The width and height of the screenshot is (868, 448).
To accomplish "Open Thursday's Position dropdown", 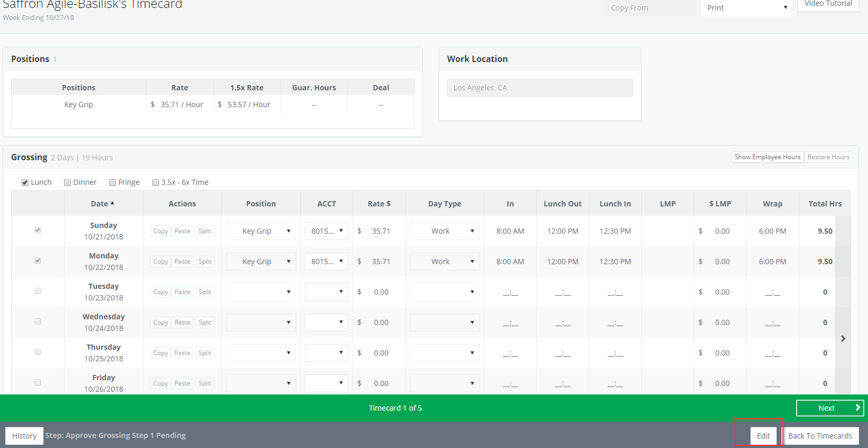I will tap(261, 353).
